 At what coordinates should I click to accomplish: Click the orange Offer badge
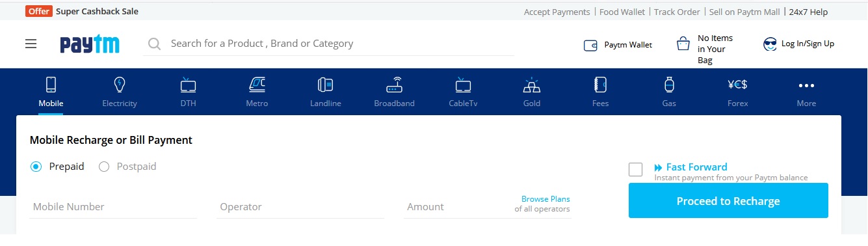point(39,11)
